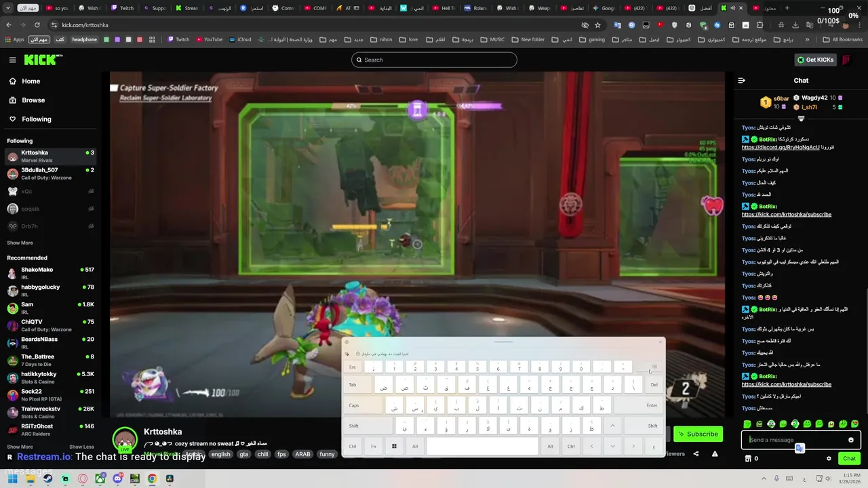The width and height of the screenshot is (868, 488).
Task: Tap up arrow key on touch keyboard
Action: click(x=612, y=426)
